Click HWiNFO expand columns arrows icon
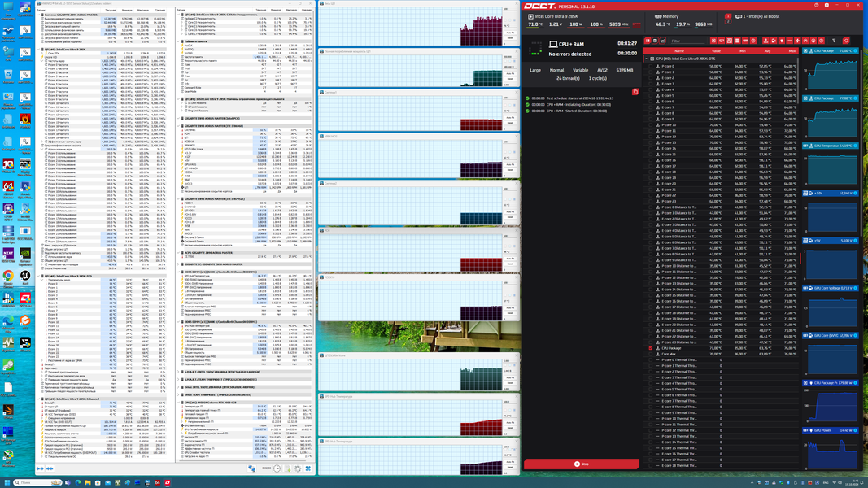Image resolution: width=868 pixels, height=488 pixels. (40, 468)
